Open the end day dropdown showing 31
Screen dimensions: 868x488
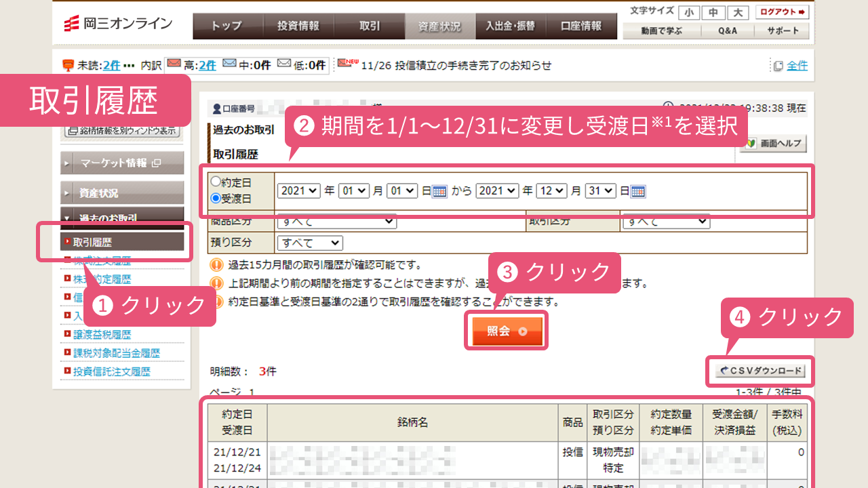coord(600,191)
